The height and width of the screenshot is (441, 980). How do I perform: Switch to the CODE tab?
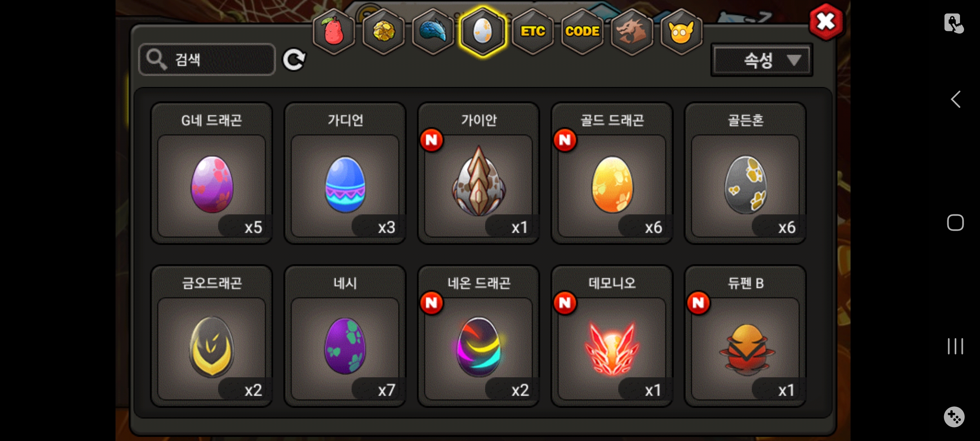[582, 32]
